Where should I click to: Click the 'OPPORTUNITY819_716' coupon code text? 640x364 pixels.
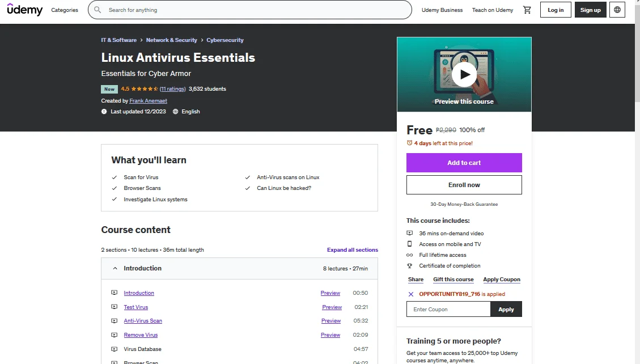click(x=450, y=294)
